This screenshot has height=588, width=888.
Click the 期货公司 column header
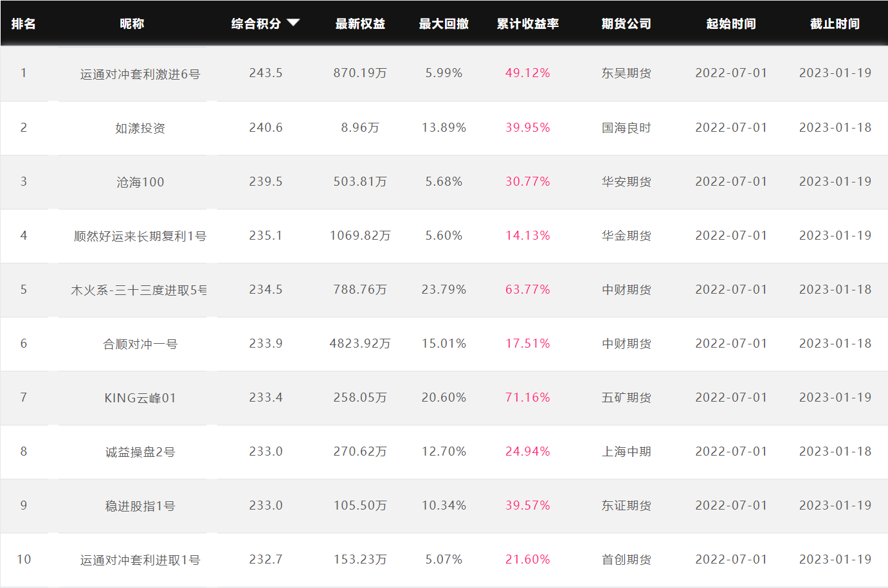coord(626,24)
